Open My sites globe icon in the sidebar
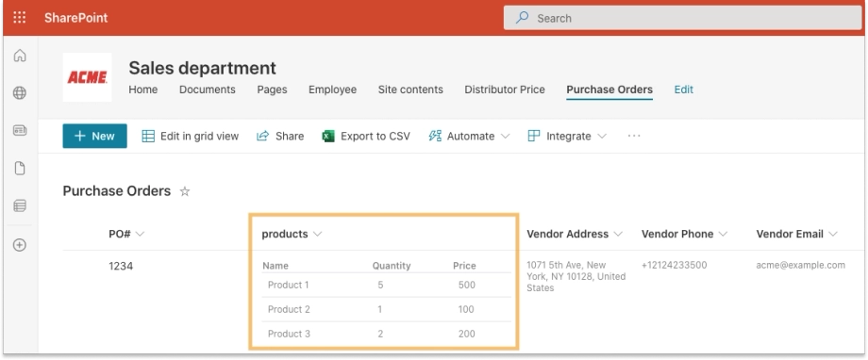Image resolution: width=868 pixels, height=360 pixels. click(20, 93)
